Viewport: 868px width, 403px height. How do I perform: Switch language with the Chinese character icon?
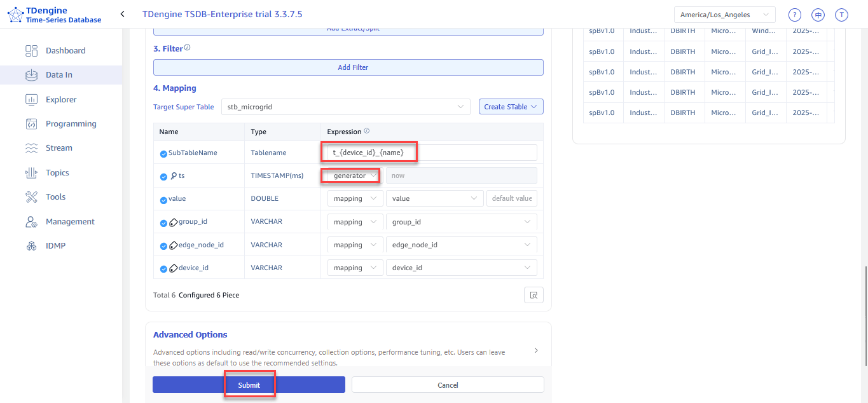(818, 15)
